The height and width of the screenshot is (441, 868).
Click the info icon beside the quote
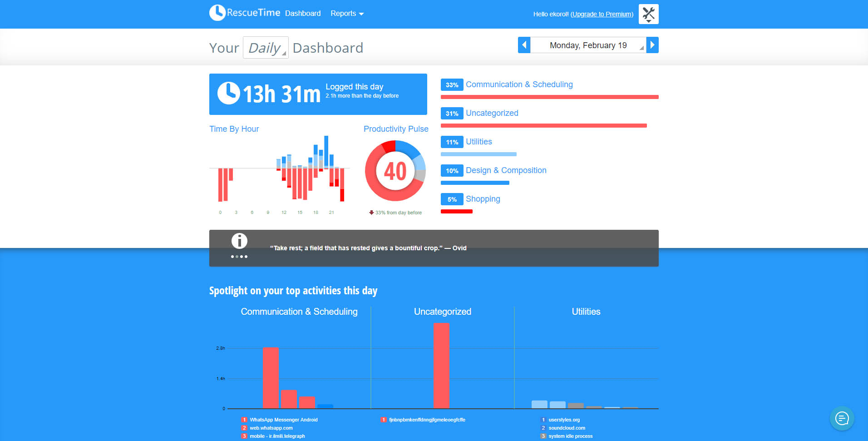(239, 241)
